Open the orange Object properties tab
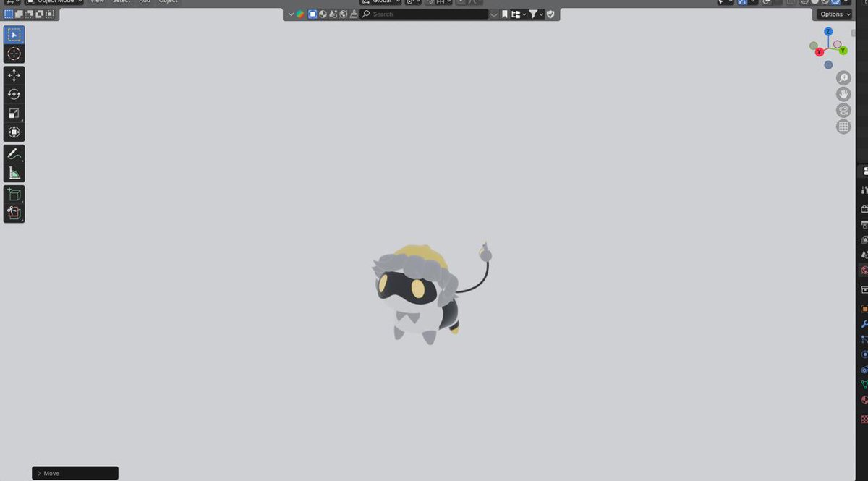The image size is (868, 481). (x=864, y=309)
